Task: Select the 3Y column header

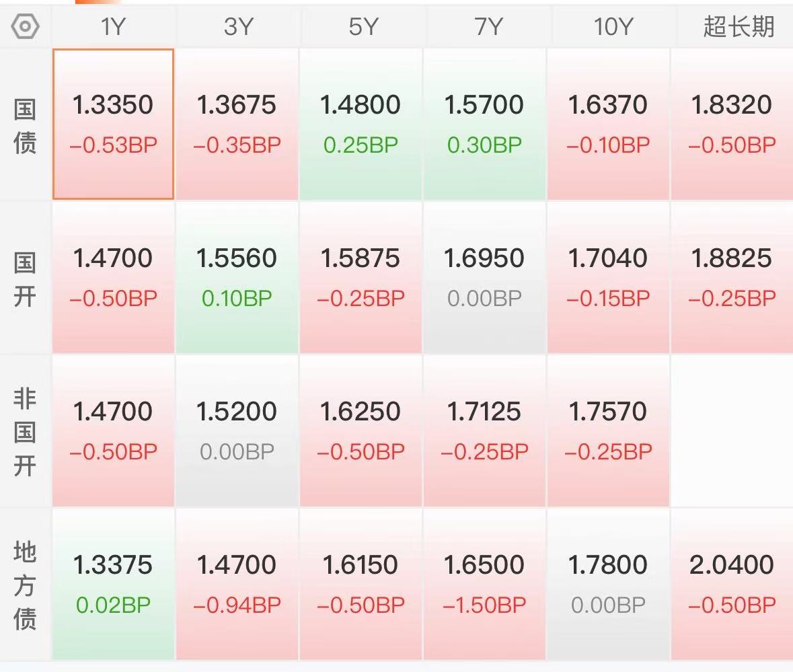Action: 237,26
